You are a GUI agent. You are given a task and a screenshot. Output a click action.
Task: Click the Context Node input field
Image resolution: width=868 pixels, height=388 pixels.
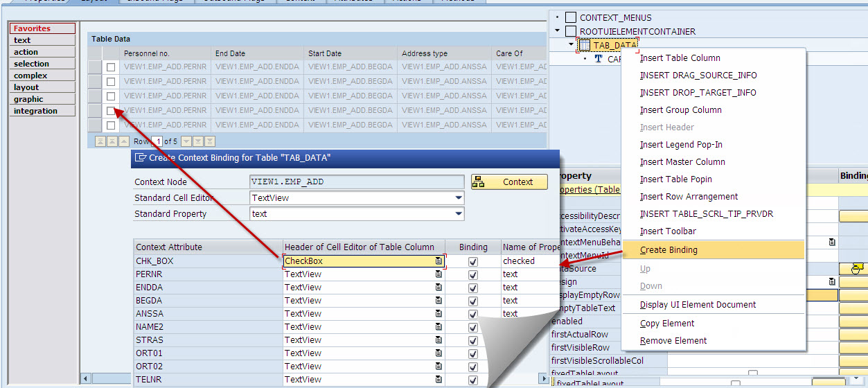click(357, 182)
